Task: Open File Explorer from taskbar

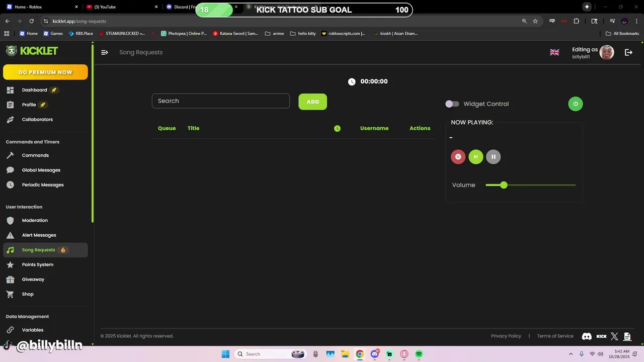Action: coord(345,354)
